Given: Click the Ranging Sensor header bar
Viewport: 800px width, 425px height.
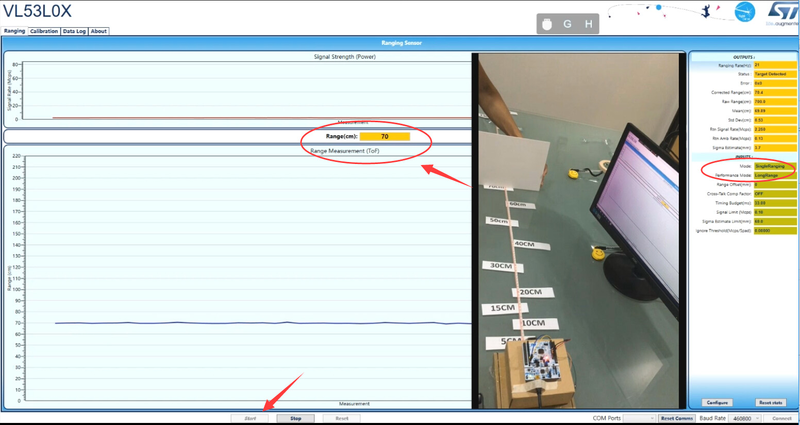Looking at the screenshot, I should click(x=402, y=43).
